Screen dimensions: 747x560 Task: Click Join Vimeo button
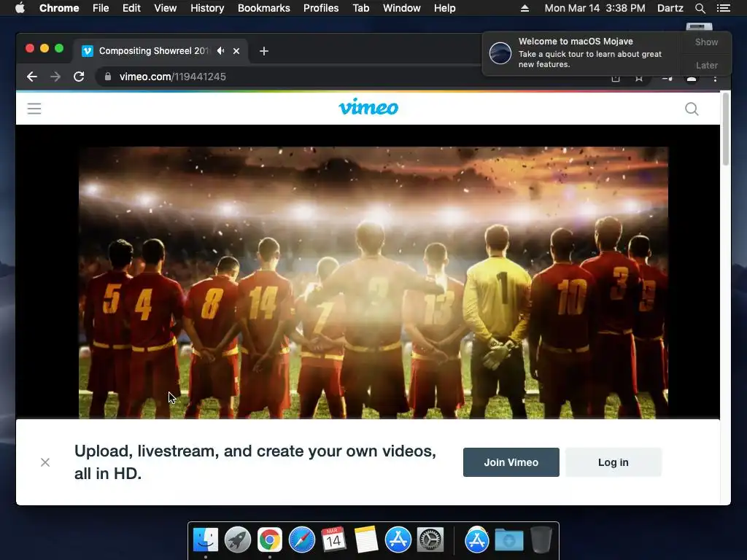[x=511, y=462]
